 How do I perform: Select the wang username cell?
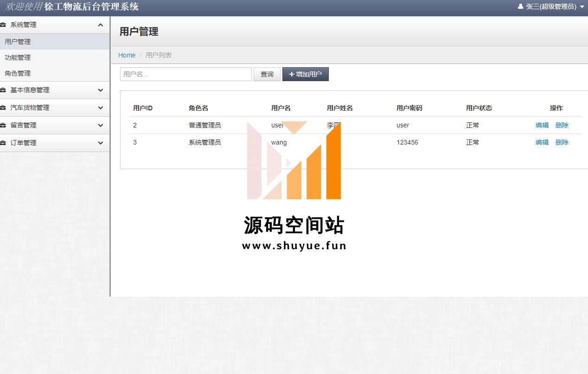point(279,142)
